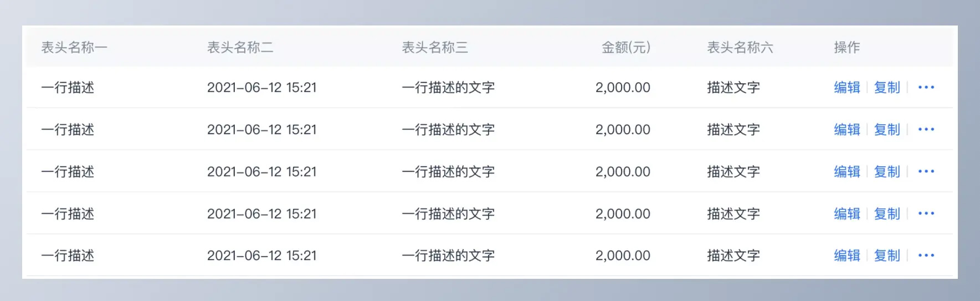The width and height of the screenshot is (980, 301).
Task: Click the 表头名称二 column header
Action: 240,48
